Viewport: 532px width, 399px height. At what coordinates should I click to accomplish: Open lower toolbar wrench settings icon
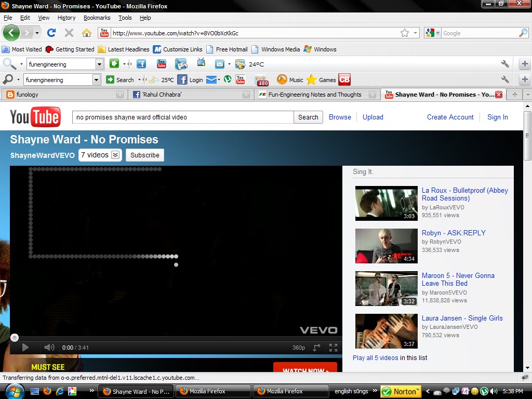coord(505,79)
